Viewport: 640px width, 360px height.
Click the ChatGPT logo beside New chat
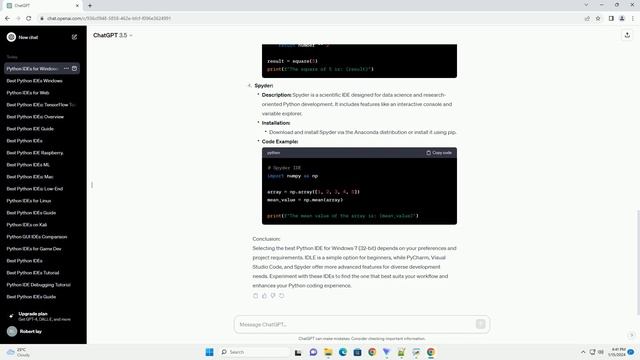[x=11, y=37]
